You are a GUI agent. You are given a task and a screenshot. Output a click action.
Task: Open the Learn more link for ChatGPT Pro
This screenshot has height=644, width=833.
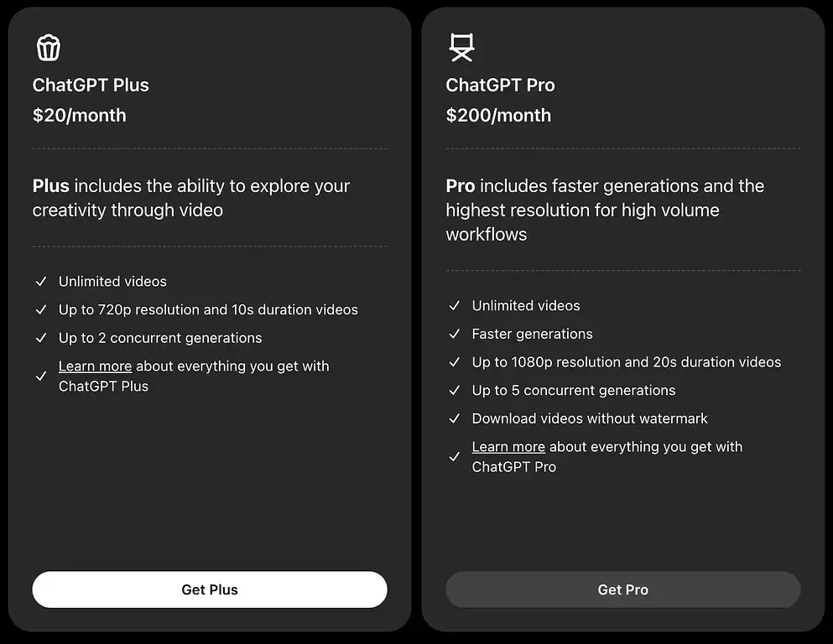(508, 446)
